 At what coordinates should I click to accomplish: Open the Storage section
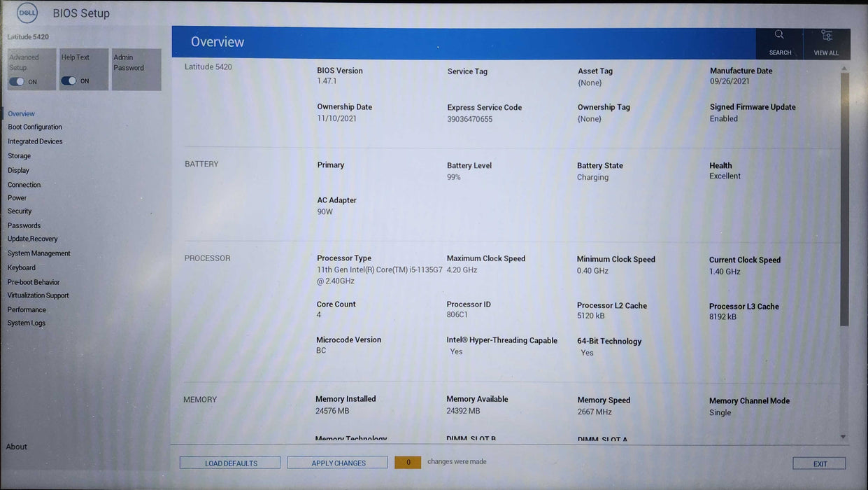(19, 155)
